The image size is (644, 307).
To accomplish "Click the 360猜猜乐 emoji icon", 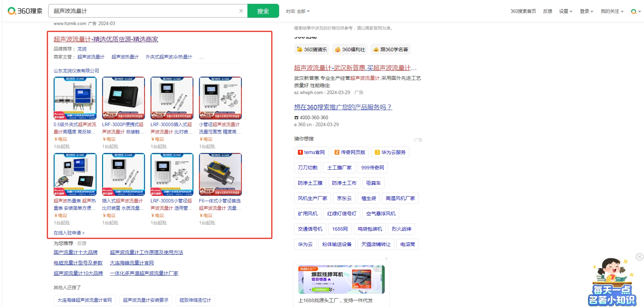I will tap(299, 49).
